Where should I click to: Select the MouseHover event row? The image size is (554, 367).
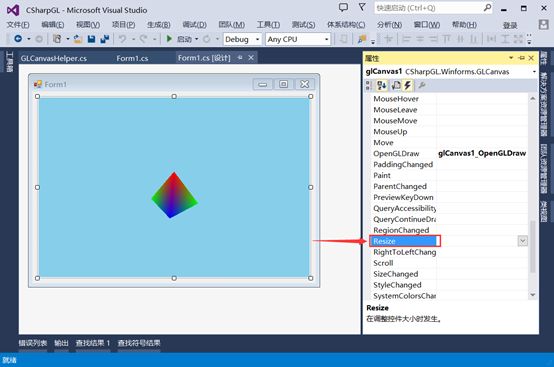point(450,99)
